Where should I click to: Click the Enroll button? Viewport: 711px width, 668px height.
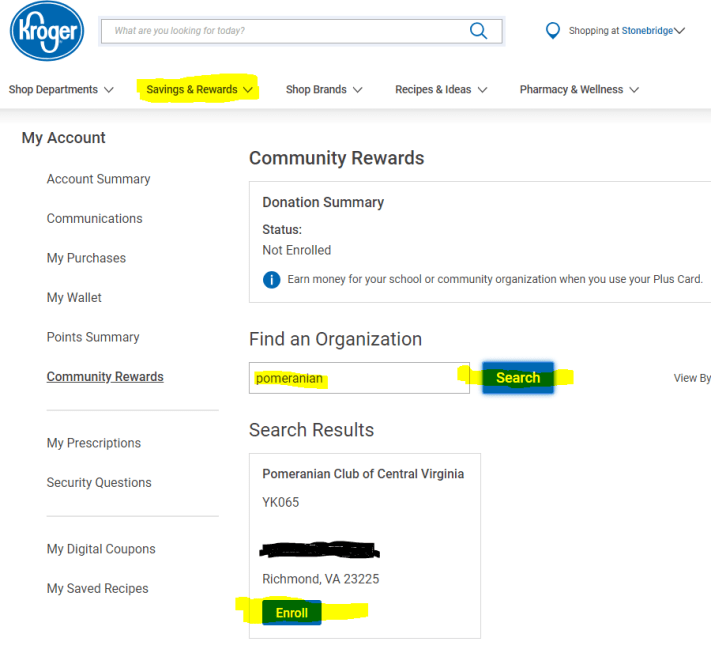coord(292,613)
